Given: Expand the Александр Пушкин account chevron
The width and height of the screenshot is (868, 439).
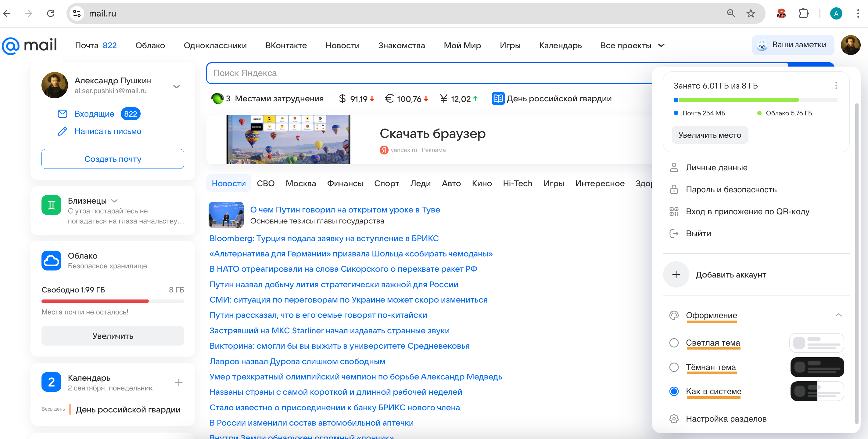Looking at the screenshot, I should 177,87.
